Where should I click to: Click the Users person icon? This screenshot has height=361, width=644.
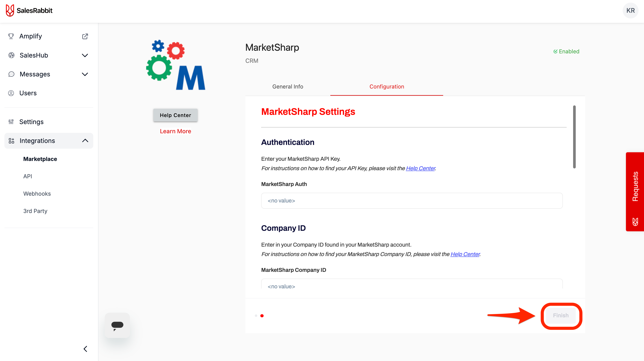pyautogui.click(x=11, y=93)
